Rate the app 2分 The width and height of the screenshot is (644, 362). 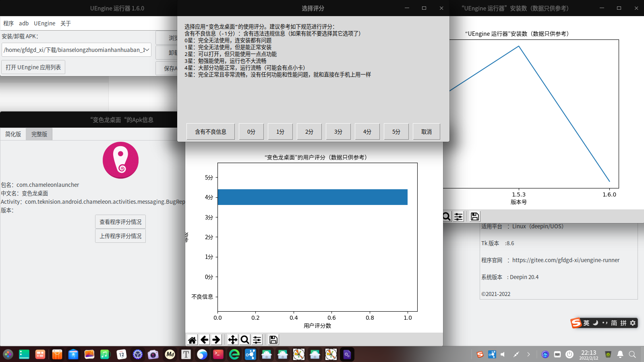(309, 132)
